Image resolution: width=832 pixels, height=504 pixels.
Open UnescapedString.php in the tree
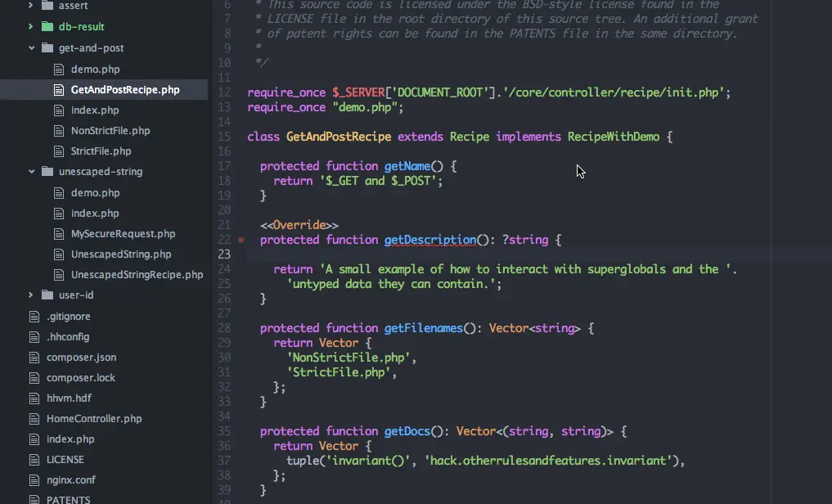point(121,254)
